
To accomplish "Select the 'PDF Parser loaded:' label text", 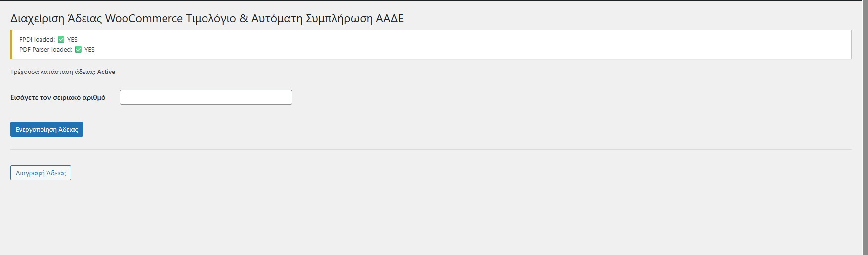I will [45, 50].
